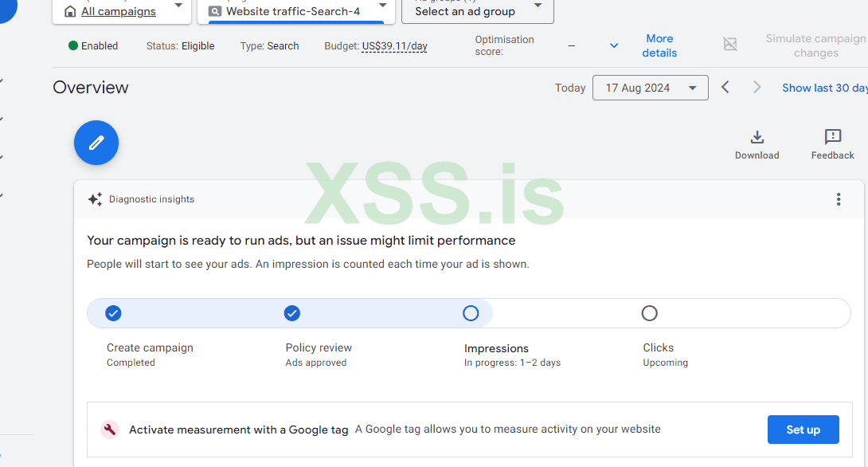Click the green Enabled status dot
The image size is (868, 467).
point(73,45)
